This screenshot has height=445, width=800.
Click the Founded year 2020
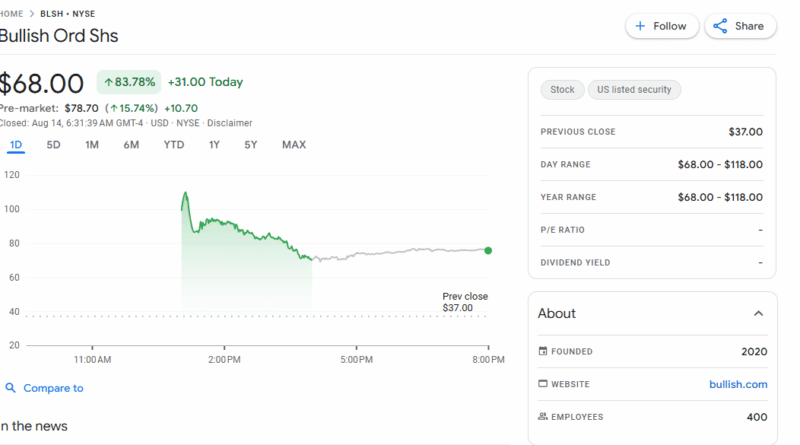(x=754, y=352)
